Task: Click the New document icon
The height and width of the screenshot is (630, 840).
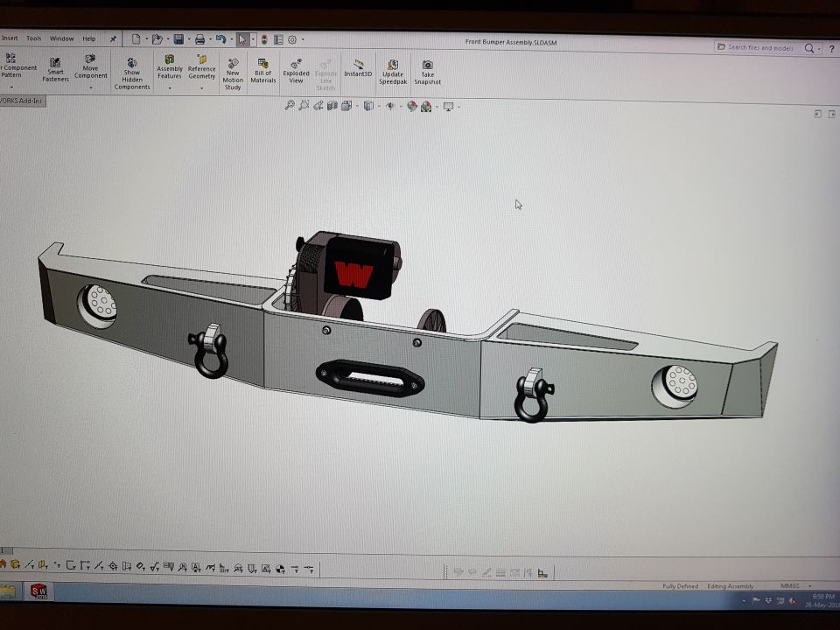Action: [136, 39]
